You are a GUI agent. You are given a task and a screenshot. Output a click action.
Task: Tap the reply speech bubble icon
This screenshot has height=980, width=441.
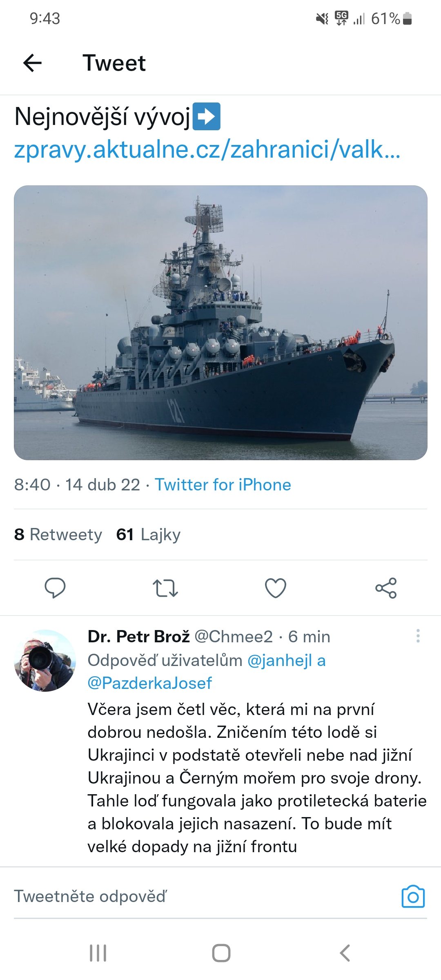click(55, 588)
